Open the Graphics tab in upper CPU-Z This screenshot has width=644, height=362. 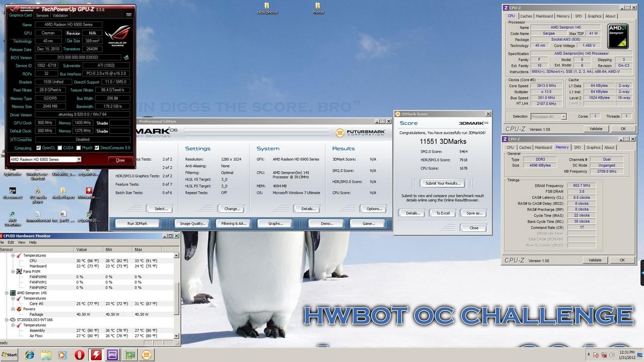coord(594,16)
